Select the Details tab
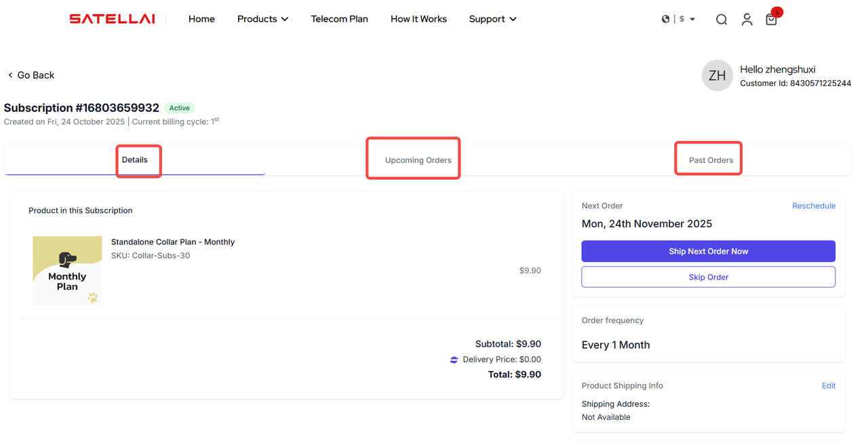 [135, 160]
